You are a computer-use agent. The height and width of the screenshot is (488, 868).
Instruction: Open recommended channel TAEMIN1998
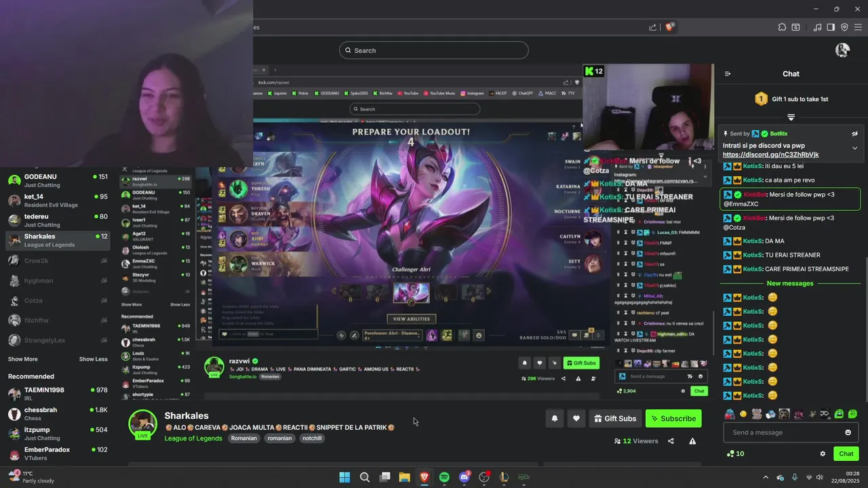[x=58, y=394]
